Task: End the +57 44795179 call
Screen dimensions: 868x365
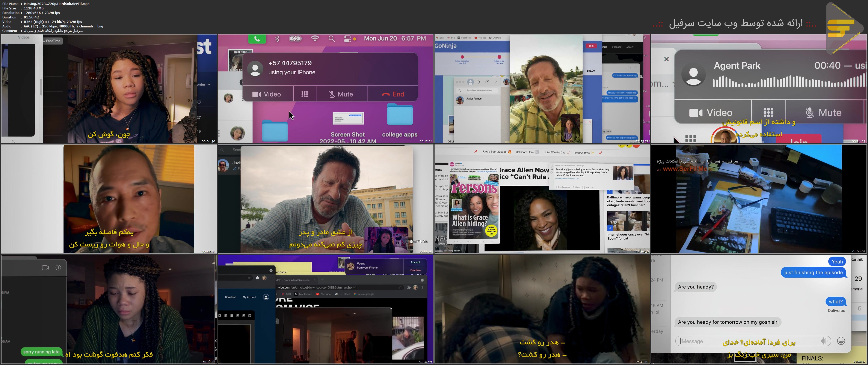Action: [x=393, y=94]
